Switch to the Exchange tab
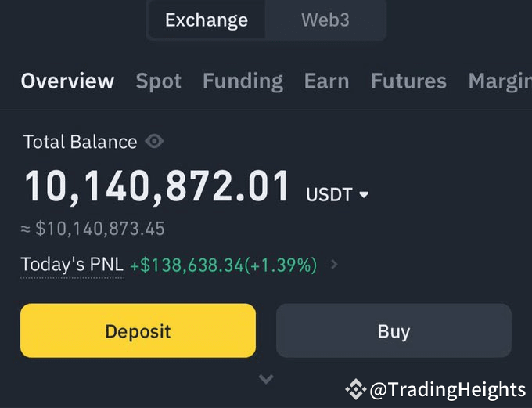The image size is (532, 408). (207, 20)
